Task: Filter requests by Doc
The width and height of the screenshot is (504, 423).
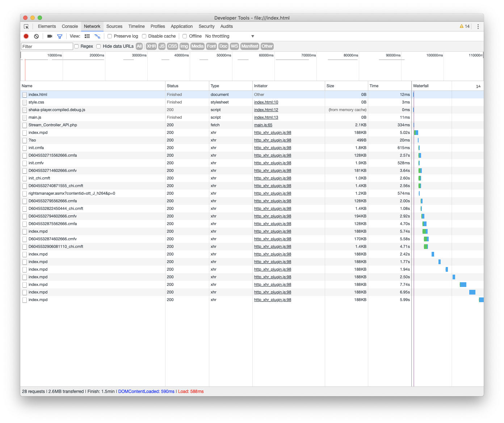Action: pos(223,46)
